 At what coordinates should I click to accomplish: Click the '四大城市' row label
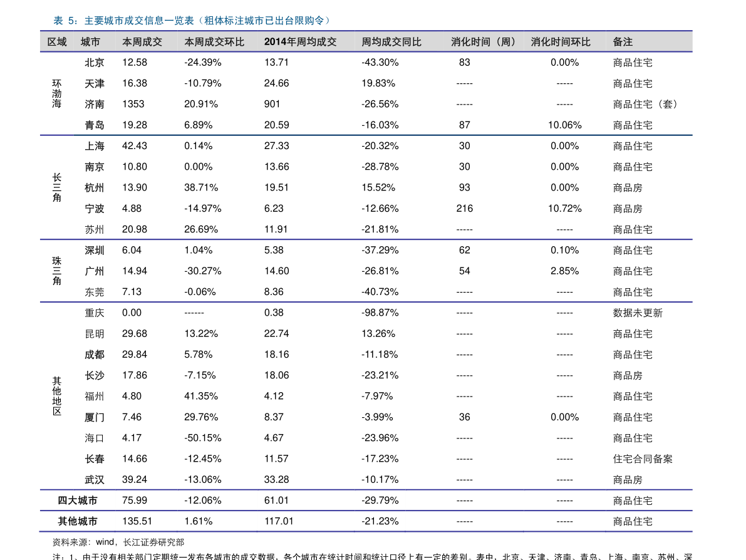[78, 500]
